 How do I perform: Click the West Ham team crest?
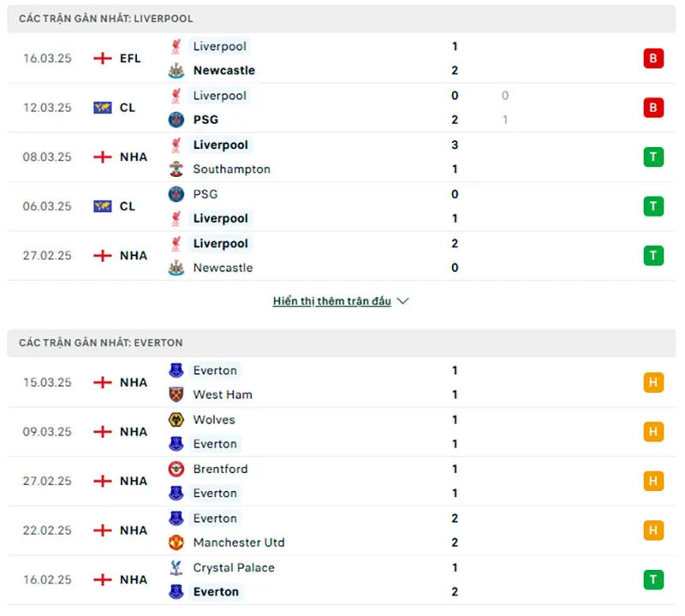[176, 394]
